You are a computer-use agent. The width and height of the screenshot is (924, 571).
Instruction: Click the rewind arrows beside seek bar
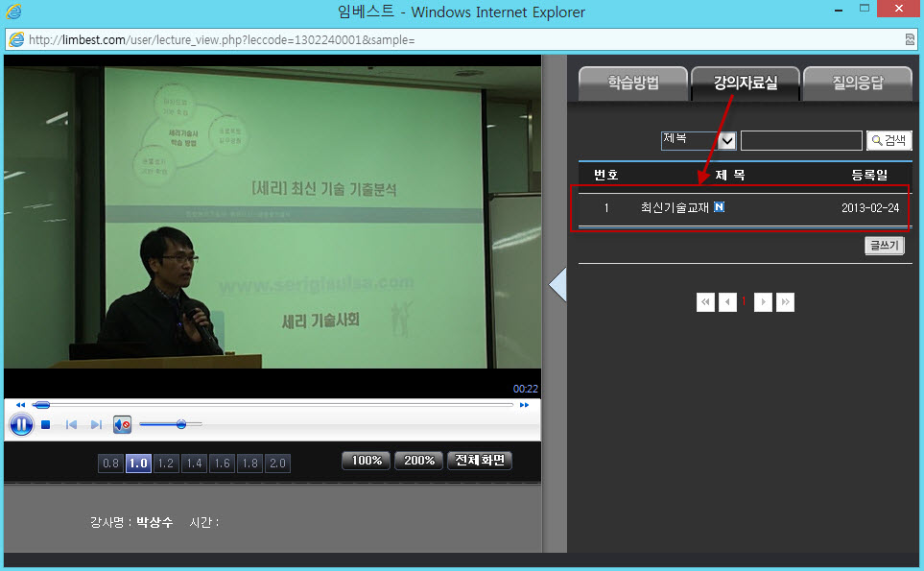click(x=20, y=405)
